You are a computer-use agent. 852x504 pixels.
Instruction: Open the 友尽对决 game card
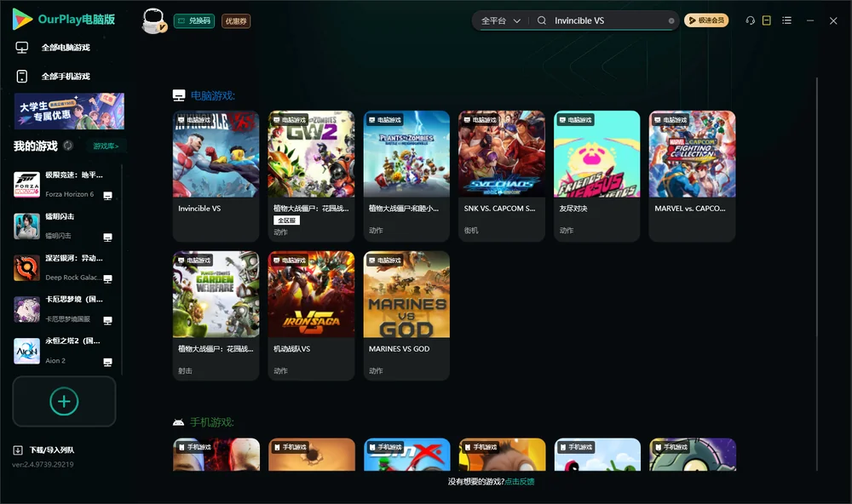click(x=597, y=176)
